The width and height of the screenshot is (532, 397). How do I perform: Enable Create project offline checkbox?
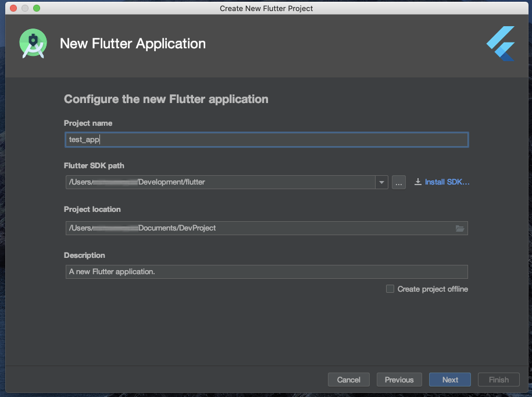pos(390,289)
